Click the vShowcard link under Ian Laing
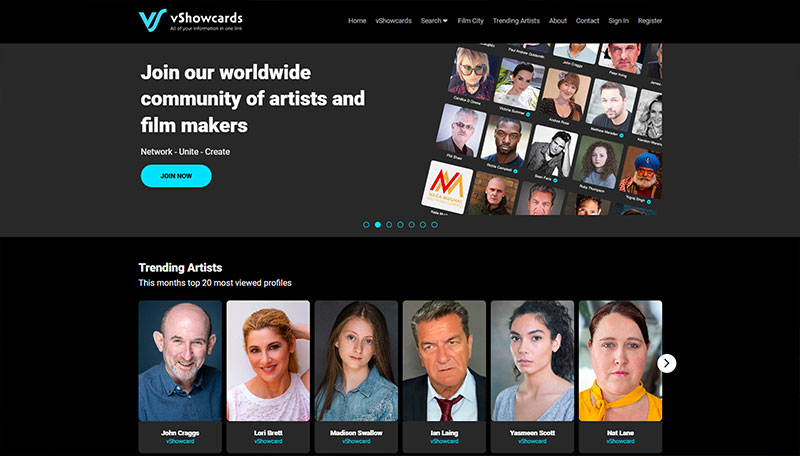800x456 pixels. pos(444,441)
